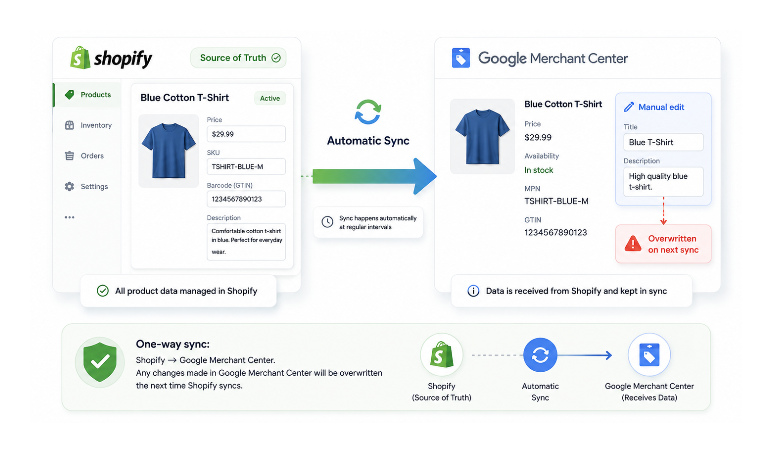Screen dimensions: 772x453
Task: Click the Automatic Sync heading text
Action: click(x=368, y=141)
